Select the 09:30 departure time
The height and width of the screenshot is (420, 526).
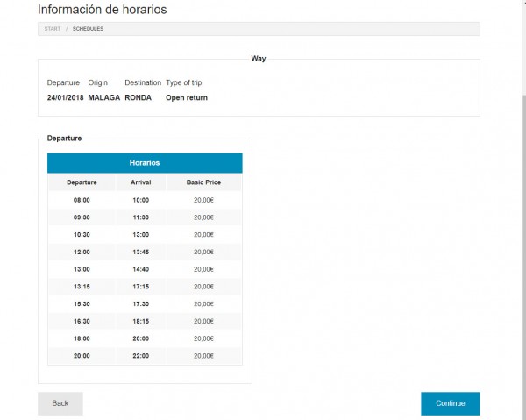(82, 217)
